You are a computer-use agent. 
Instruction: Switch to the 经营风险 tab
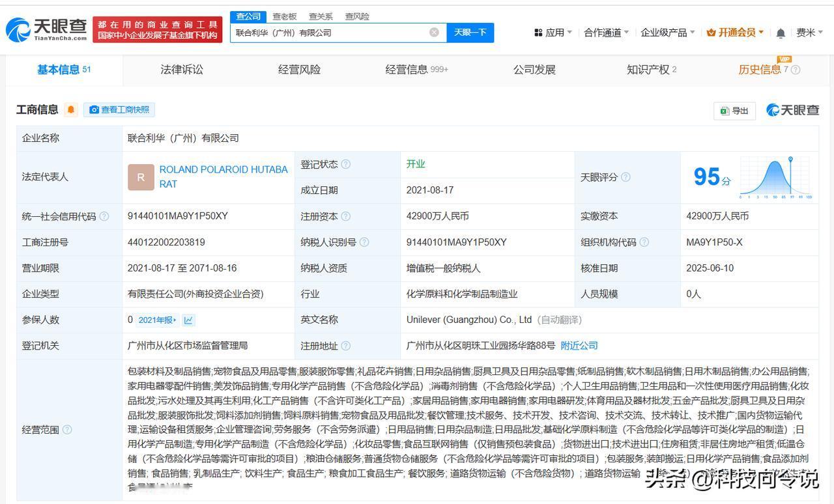point(299,70)
